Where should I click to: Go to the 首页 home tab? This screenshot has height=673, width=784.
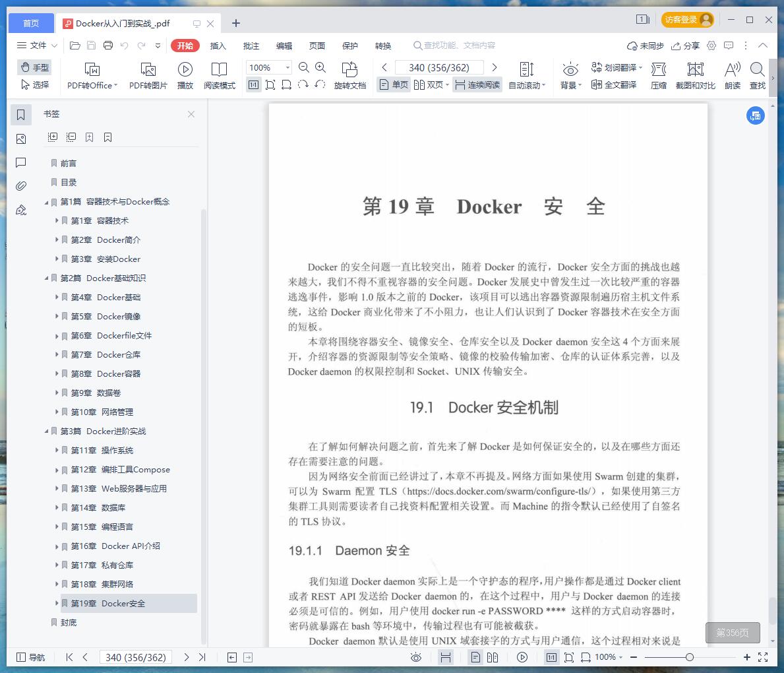[x=31, y=23]
